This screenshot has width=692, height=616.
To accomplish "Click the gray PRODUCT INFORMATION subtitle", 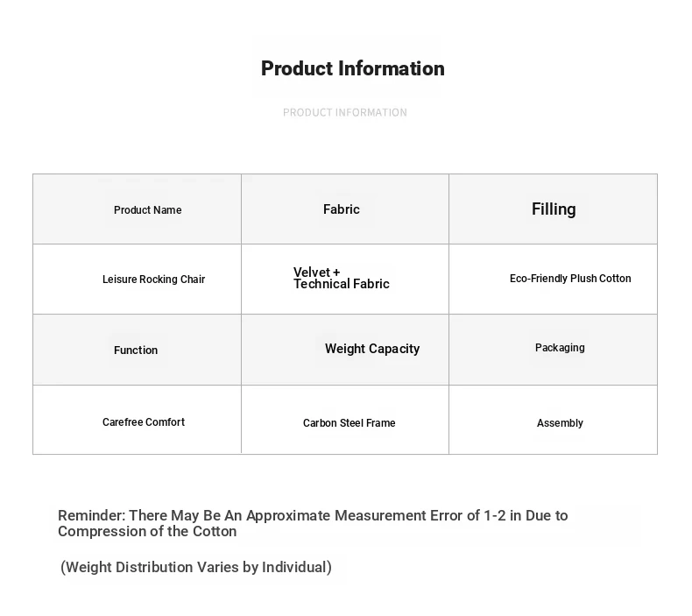I will [x=344, y=113].
